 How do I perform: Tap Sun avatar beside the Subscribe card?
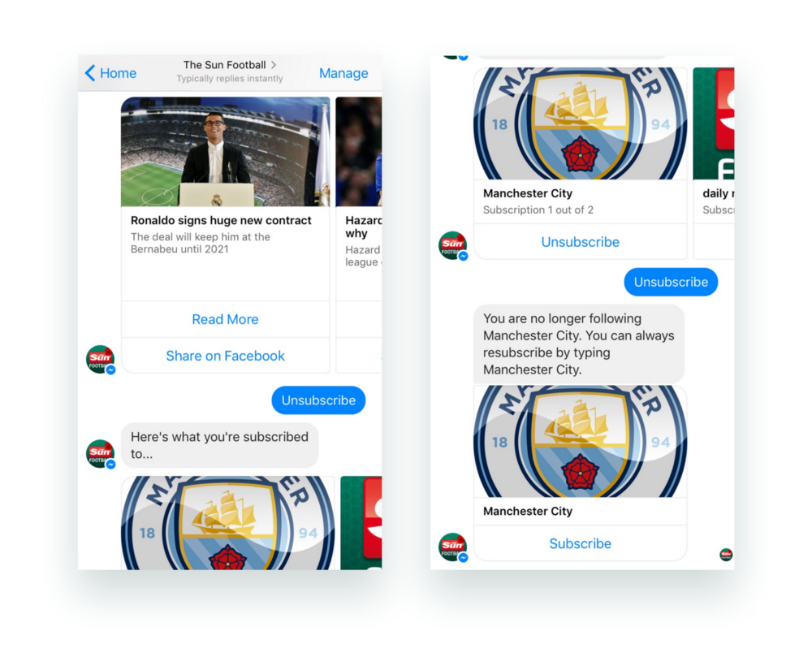453,547
